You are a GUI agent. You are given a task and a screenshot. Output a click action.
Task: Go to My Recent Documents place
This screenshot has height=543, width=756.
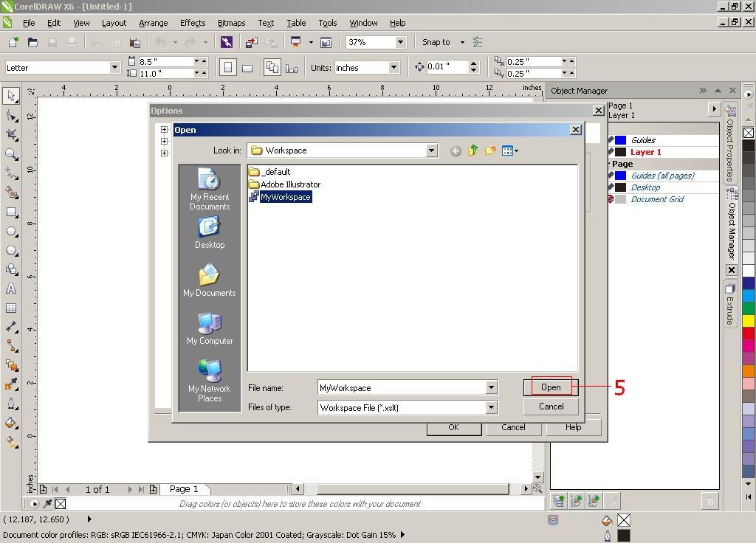pyautogui.click(x=210, y=189)
